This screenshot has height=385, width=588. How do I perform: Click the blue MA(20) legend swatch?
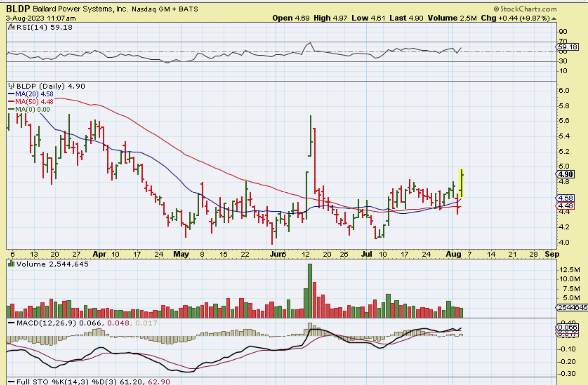11,94
